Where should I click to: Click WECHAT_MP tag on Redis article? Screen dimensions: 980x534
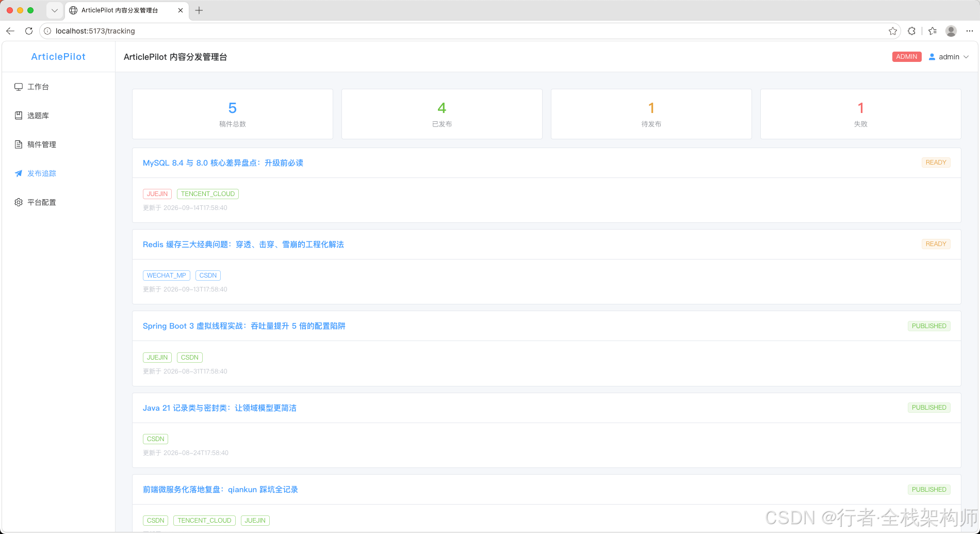coord(167,276)
